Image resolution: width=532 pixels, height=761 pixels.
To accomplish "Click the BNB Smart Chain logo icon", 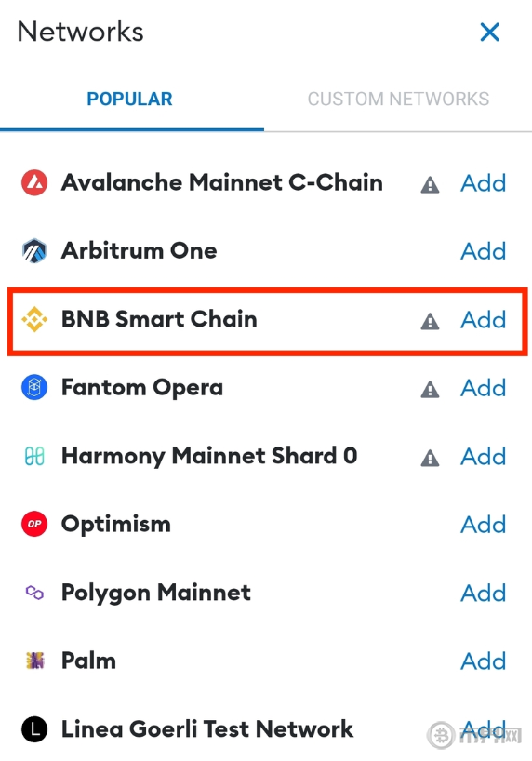I will pyautogui.click(x=34, y=319).
